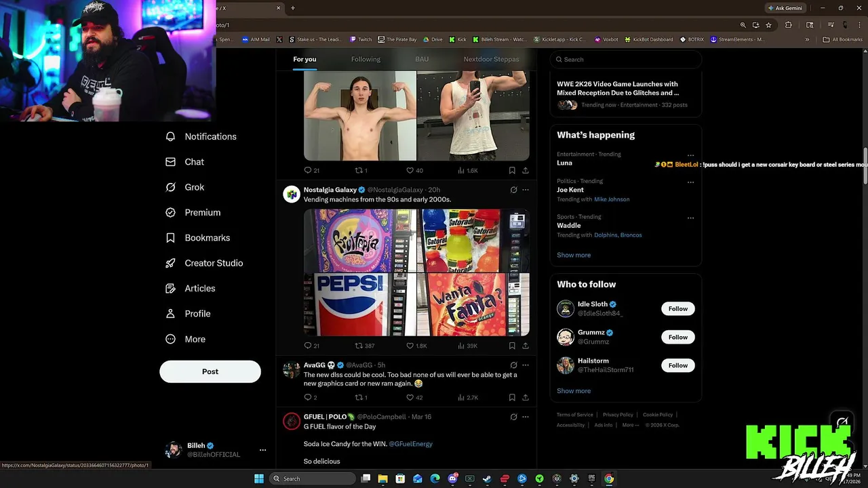Image resolution: width=868 pixels, height=488 pixels.
Task: Ask Grok about GFUEL POLO post
Action: 513,417
